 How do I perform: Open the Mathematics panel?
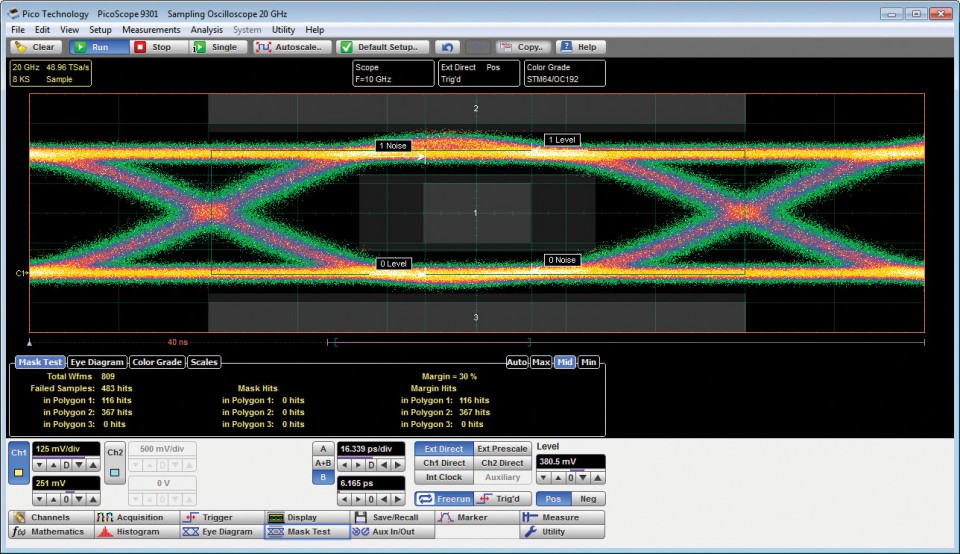coord(49,532)
